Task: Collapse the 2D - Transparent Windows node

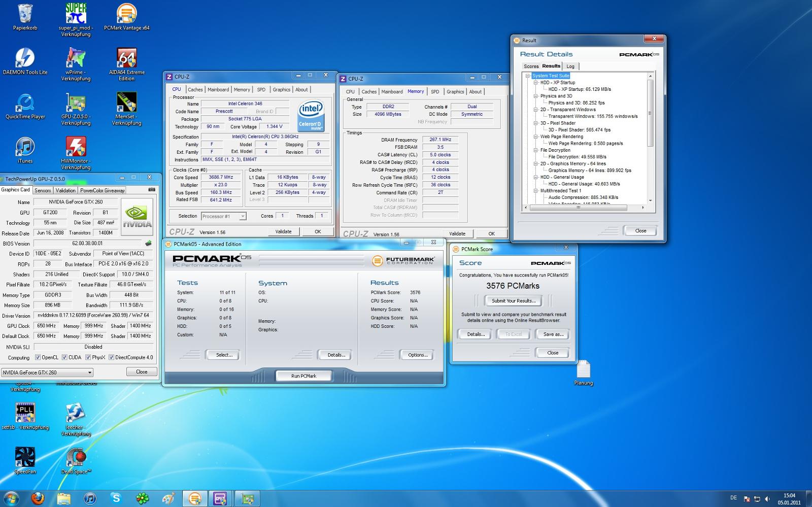Action: coord(535,109)
